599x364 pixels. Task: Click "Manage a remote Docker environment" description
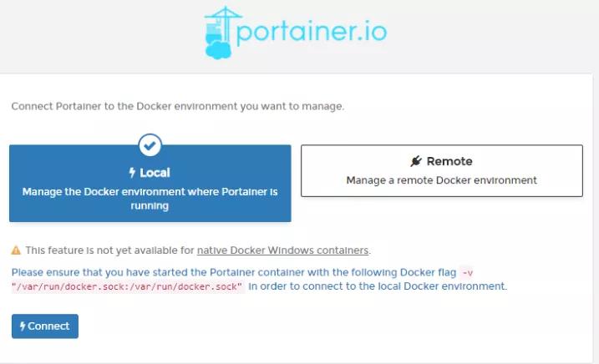pos(441,179)
